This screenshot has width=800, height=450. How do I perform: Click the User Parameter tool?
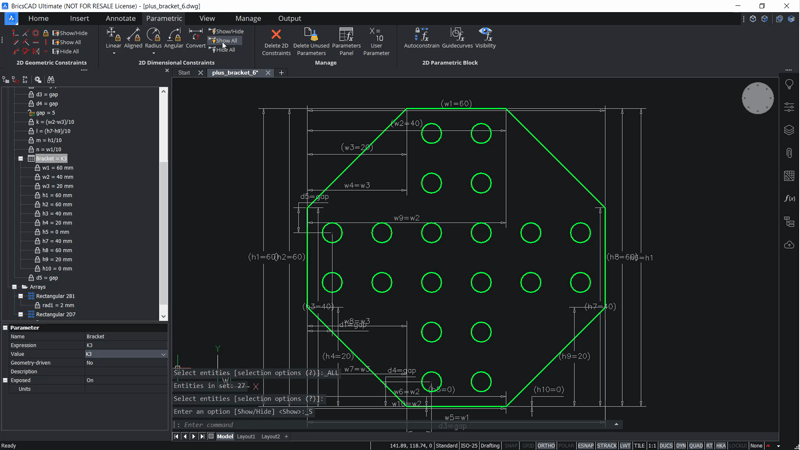(376, 41)
